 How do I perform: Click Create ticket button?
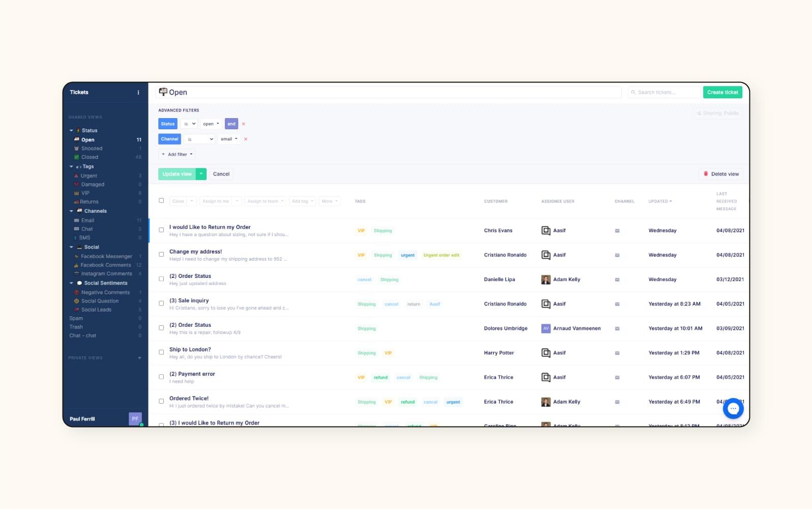pyautogui.click(x=722, y=92)
